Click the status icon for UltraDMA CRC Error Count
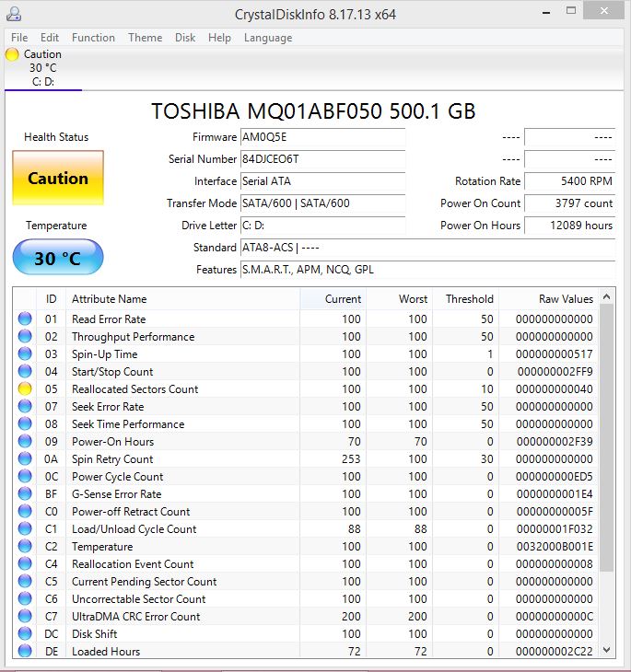Image resolution: width=631 pixels, height=672 pixels. click(25, 616)
